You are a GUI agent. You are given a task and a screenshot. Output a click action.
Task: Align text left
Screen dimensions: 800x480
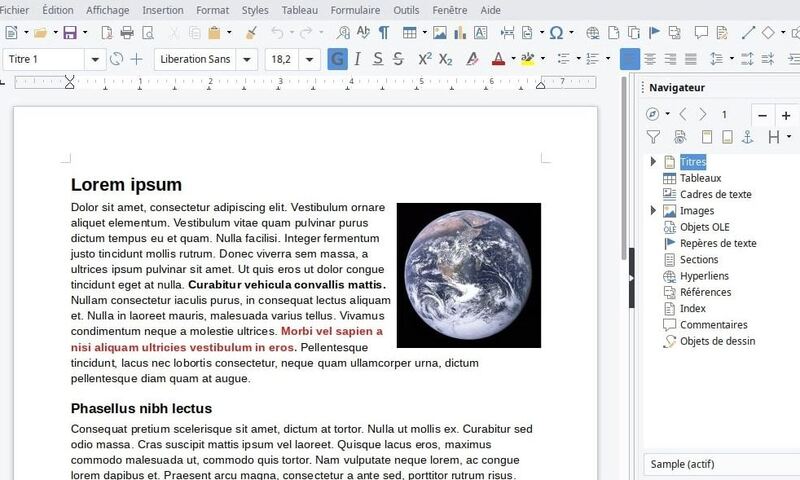click(x=630, y=59)
